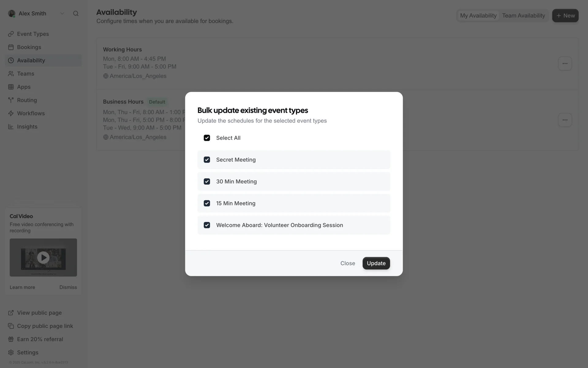Click the Update button in dialog
The width and height of the screenshot is (588, 368).
376,263
